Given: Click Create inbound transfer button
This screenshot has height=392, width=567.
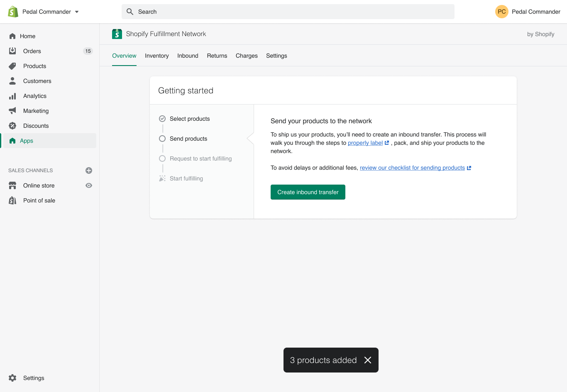Looking at the screenshot, I should tap(308, 192).
